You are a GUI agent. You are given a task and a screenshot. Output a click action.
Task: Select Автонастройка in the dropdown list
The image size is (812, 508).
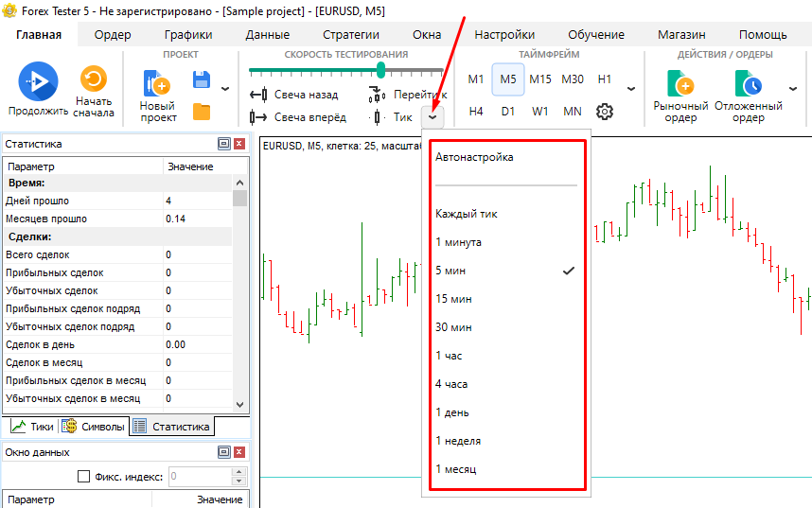(474, 157)
